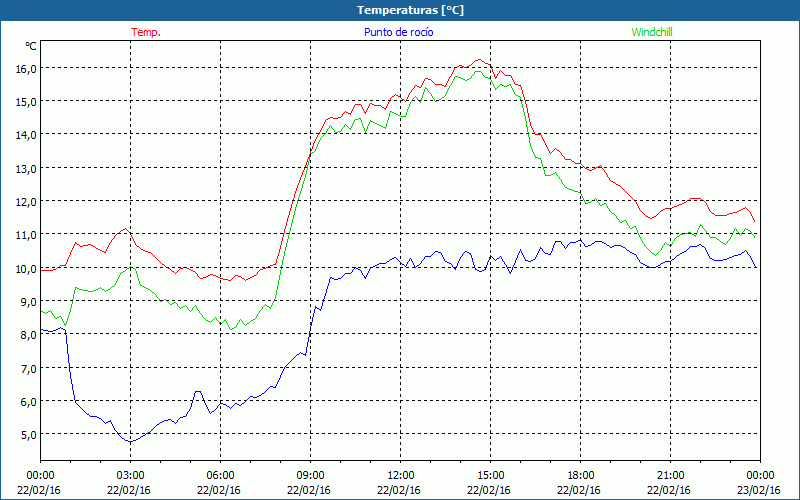Image resolution: width=800 pixels, height=500 pixels.
Task: Click the 09:00 time axis label
Action: pos(310,476)
